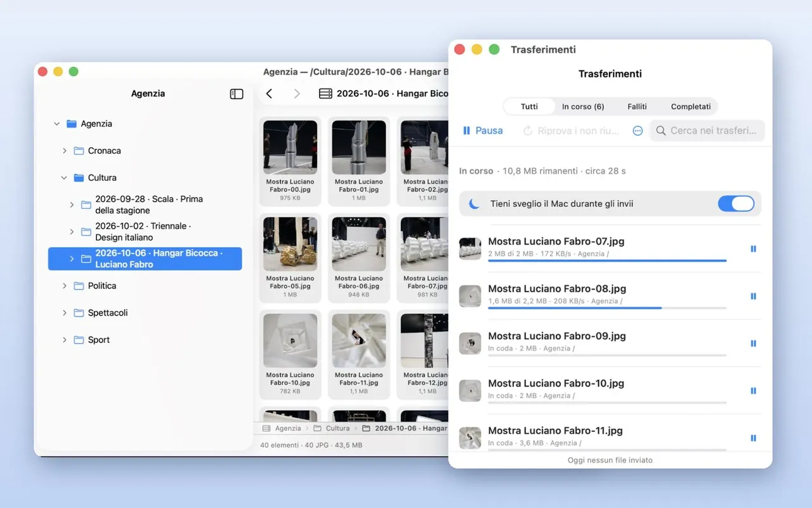Focus the Cerca nei trasferimenti search field
The width and height of the screenshot is (812, 508).
(707, 131)
